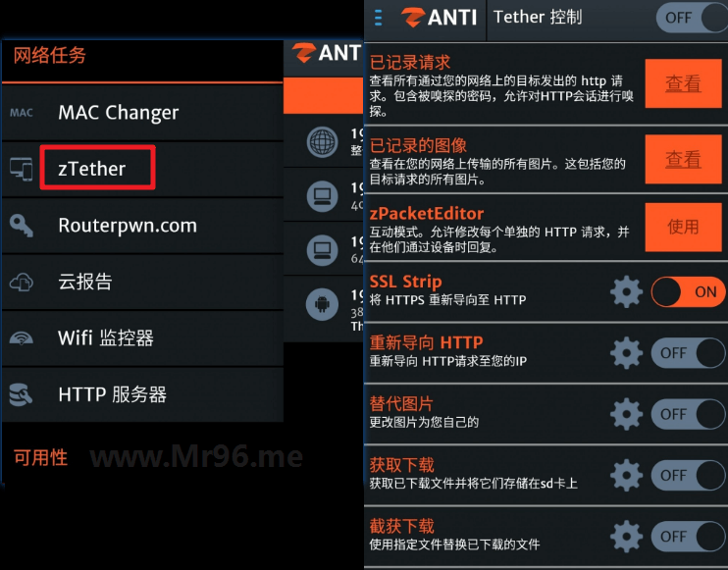
Task: Click the Android device icon in list
Action: (322, 304)
